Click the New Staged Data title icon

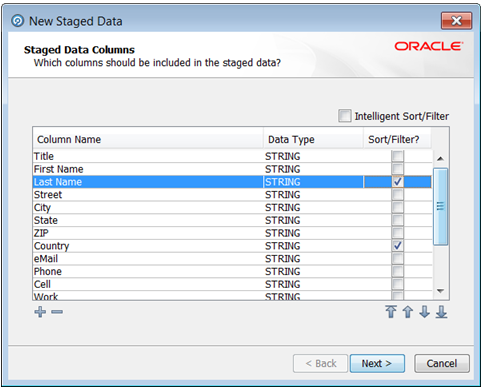18,21
